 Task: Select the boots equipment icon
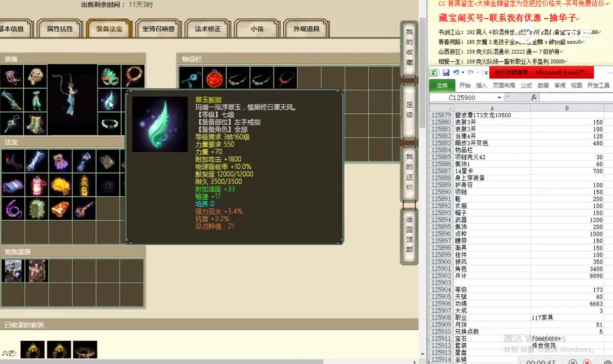35,124
